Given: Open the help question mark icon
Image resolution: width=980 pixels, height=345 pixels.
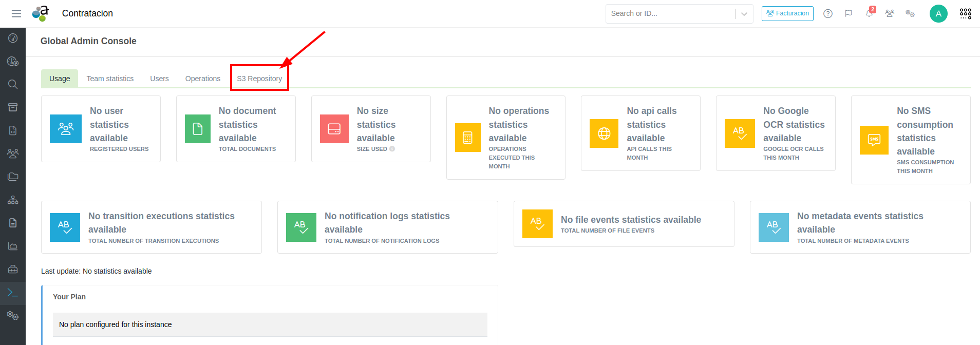Looking at the screenshot, I should [828, 13].
